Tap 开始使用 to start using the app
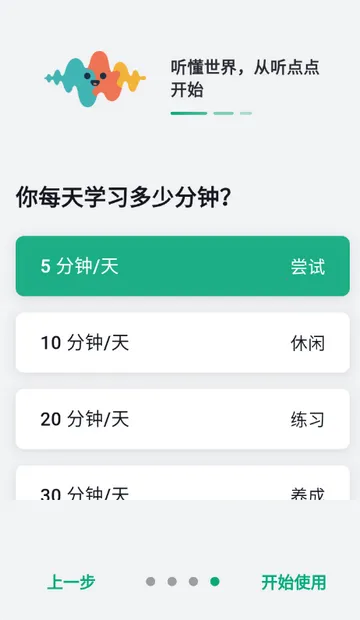 (294, 582)
